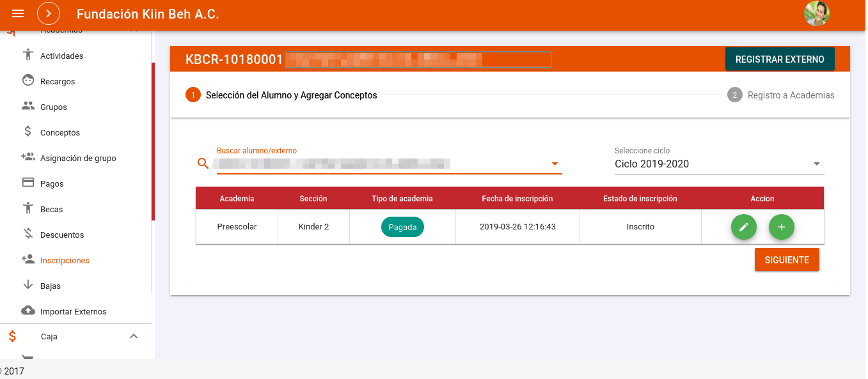This screenshot has height=379, width=868.
Task: Click the Fundación Kiin Beh A.C. title
Action: [148, 14]
